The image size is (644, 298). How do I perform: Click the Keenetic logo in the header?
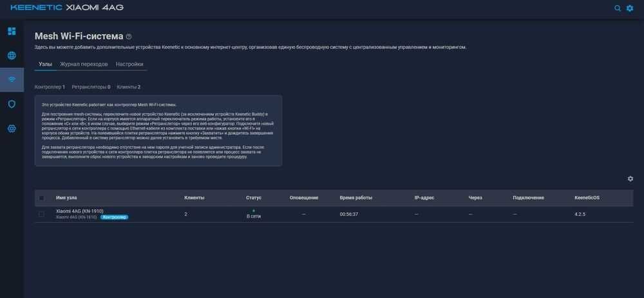click(36, 8)
